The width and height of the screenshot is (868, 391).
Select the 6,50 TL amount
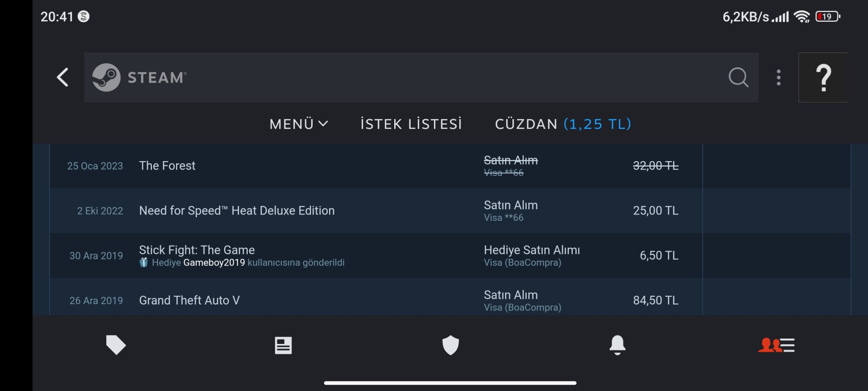click(659, 255)
